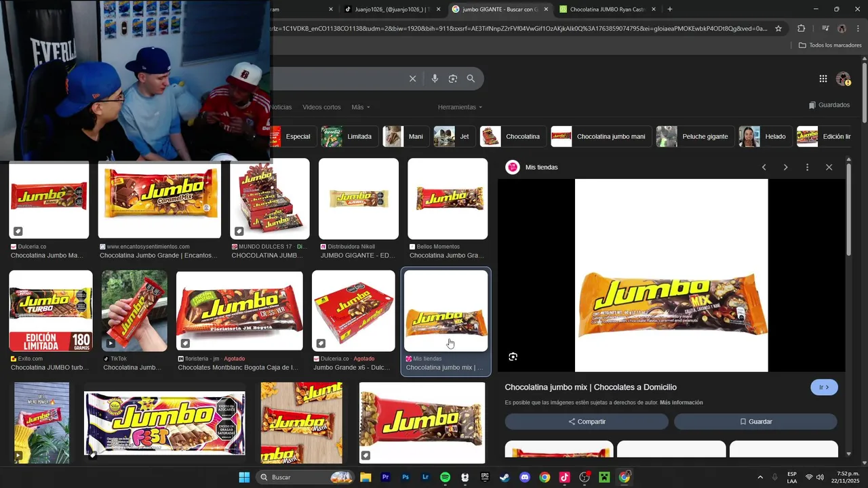This screenshot has width=868, height=488.
Task: Open preview panel more options menu
Action: click(x=807, y=167)
